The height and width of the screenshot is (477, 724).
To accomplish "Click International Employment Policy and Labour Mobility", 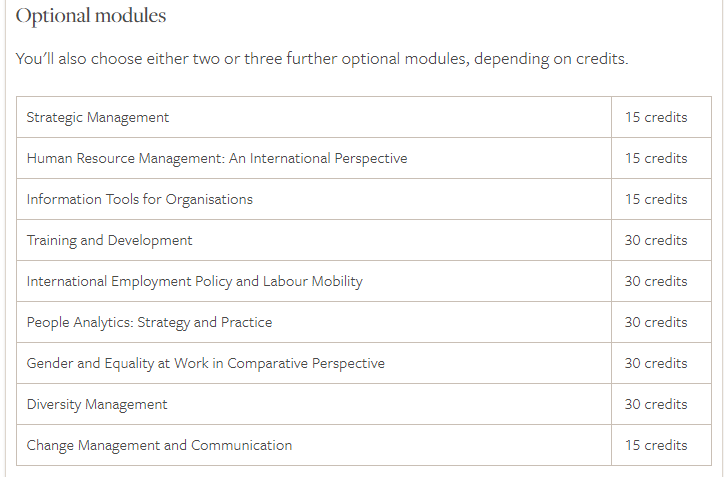I will [x=195, y=281].
